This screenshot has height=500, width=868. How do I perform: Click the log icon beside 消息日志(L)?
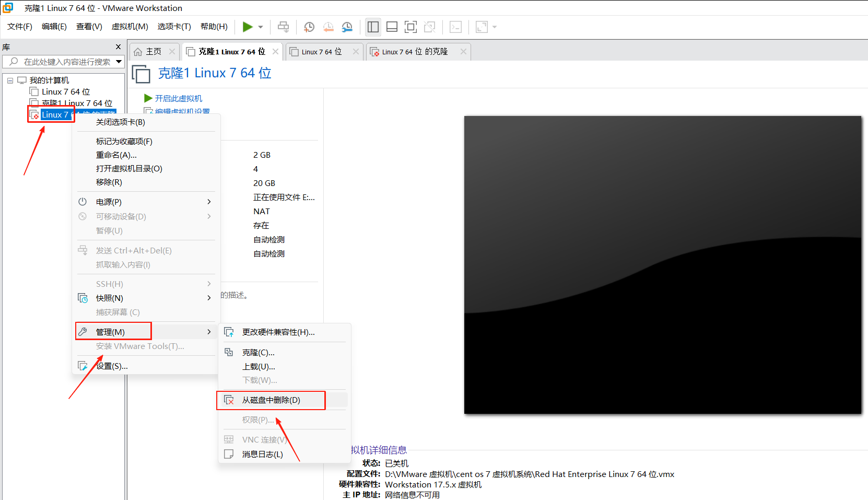click(x=229, y=454)
